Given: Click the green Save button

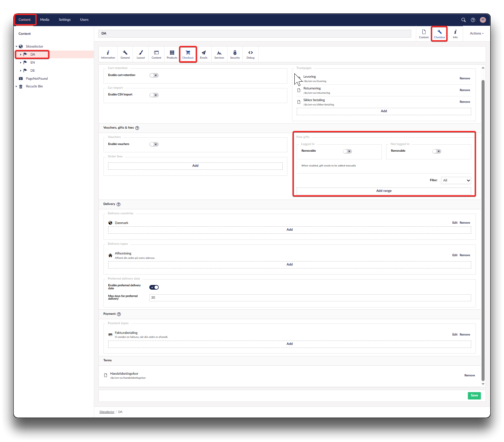Looking at the screenshot, I should click(x=474, y=395).
